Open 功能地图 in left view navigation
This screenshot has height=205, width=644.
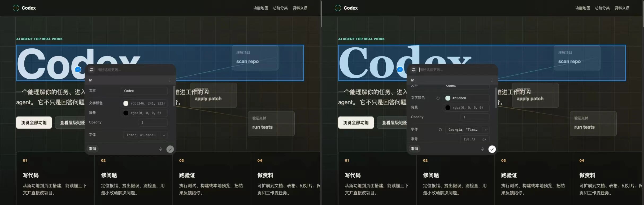pos(260,8)
